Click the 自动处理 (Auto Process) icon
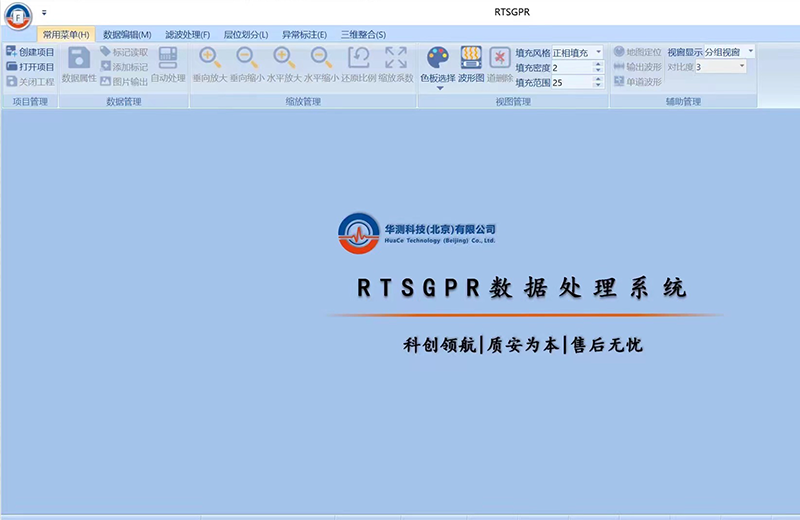800x520 pixels. coord(168,58)
